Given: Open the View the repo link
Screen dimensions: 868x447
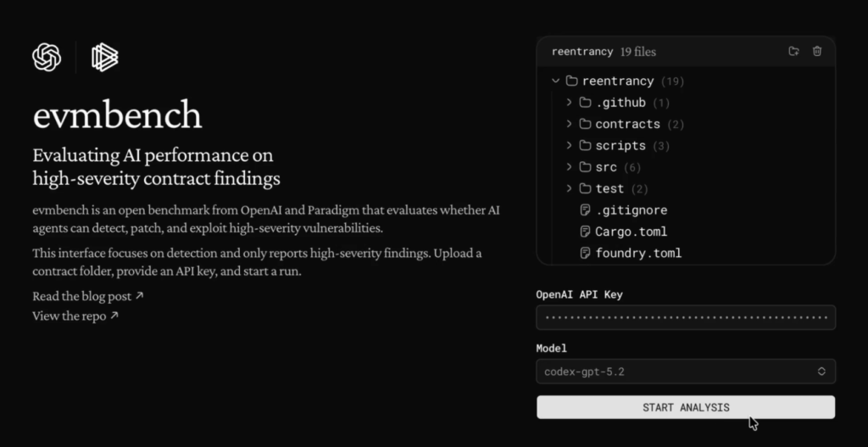Looking at the screenshot, I should point(75,316).
